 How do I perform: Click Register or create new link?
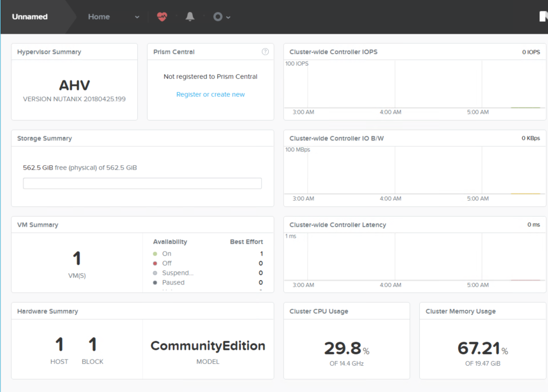(211, 94)
